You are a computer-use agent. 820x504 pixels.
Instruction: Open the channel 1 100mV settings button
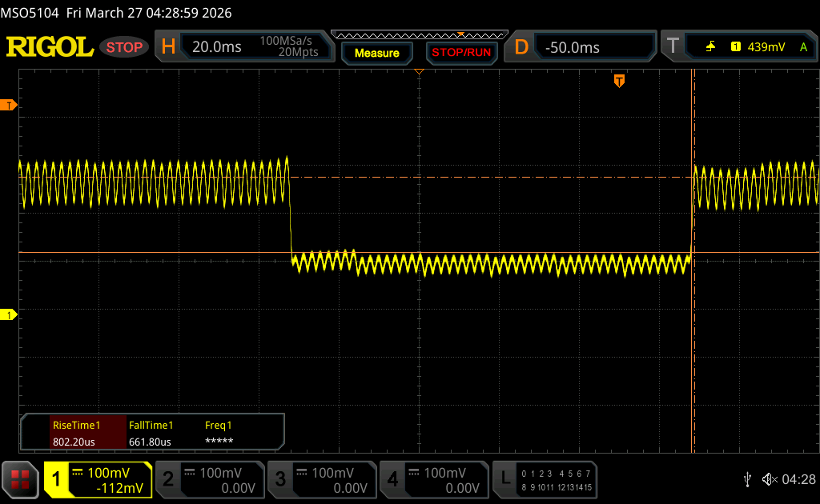[x=98, y=479]
